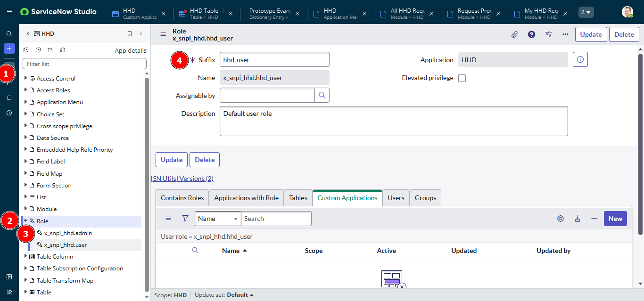Open the Update set Default picker
The image size is (644, 301).
tap(240, 295)
